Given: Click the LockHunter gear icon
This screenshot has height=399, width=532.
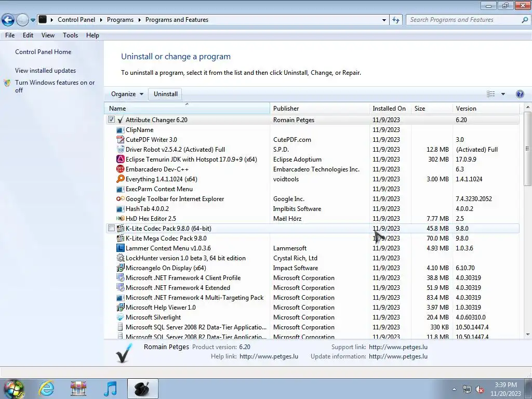Looking at the screenshot, I should tap(120, 258).
